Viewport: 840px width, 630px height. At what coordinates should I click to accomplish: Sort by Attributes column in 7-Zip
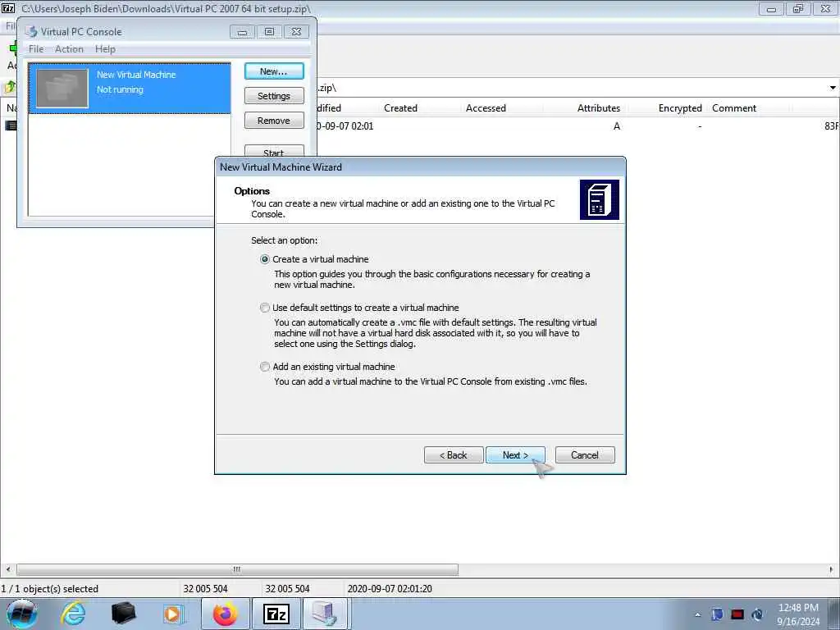pos(598,108)
